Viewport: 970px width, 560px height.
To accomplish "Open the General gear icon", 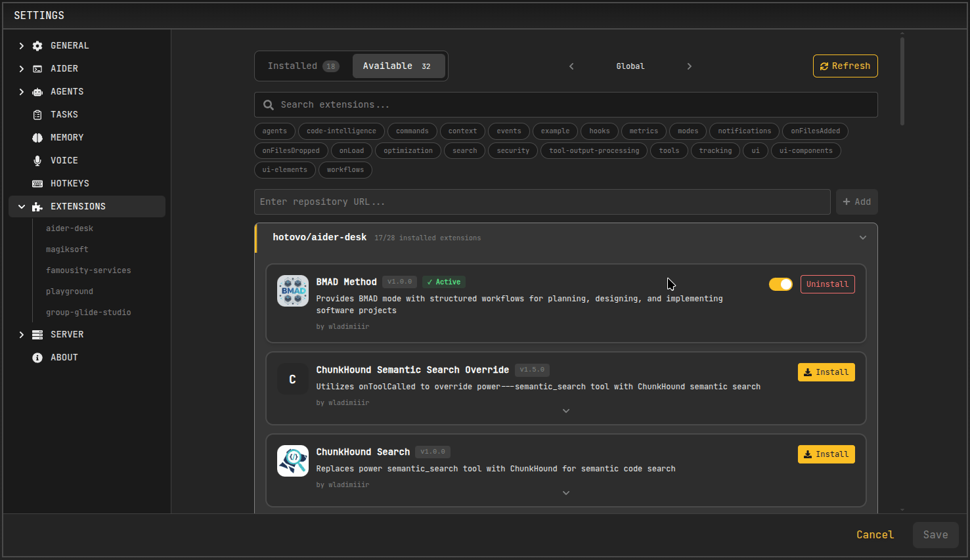I will coord(37,46).
